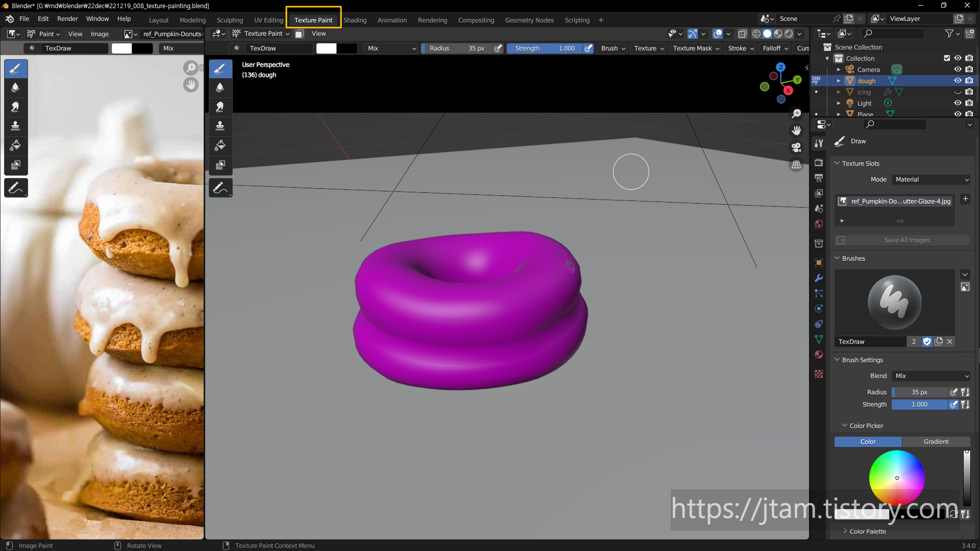Adjust the Strength slider in header
The height and width of the screenshot is (551, 980).
click(x=545, y=48)
